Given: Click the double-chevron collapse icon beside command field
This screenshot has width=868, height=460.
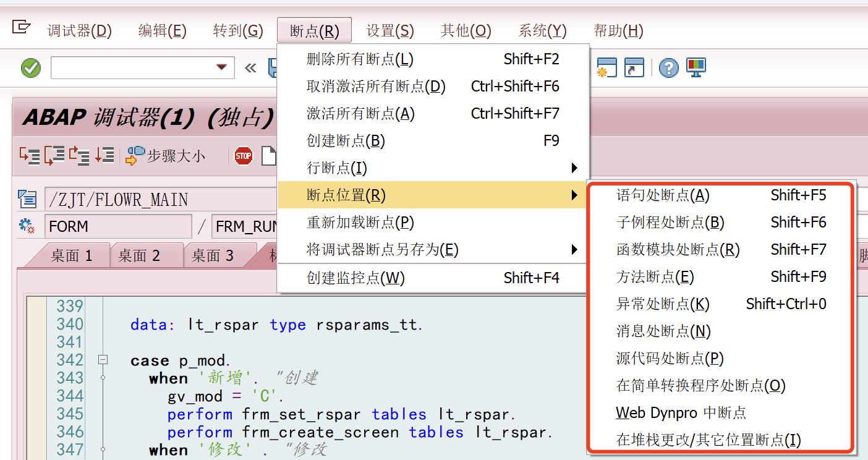Looking at the screenshot, I should [x=250, y=68].
